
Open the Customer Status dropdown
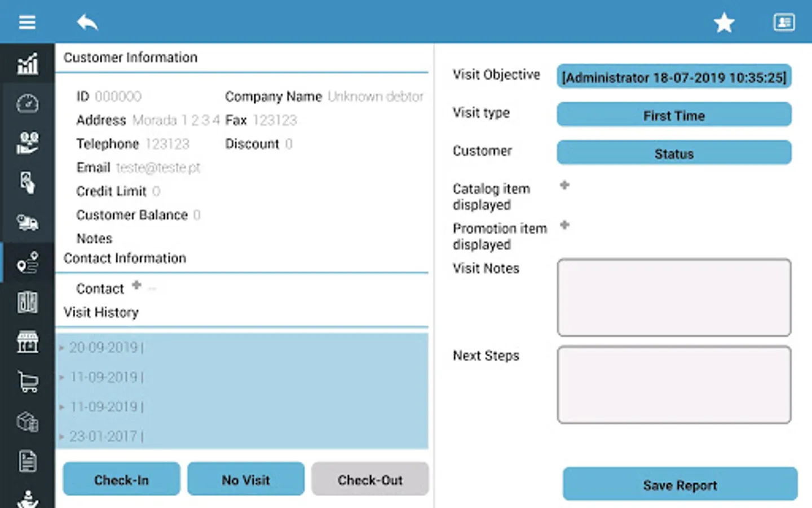click(x=674, y=153)
